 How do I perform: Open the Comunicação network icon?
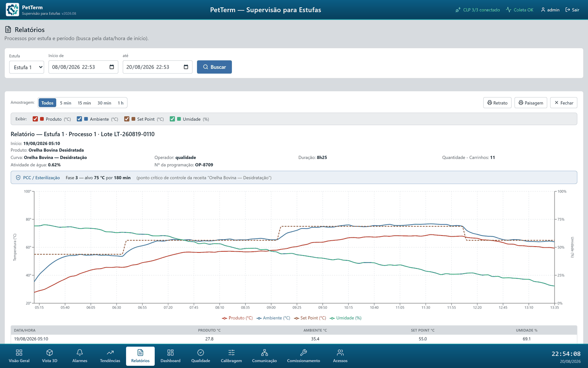(x=265, y=353)
